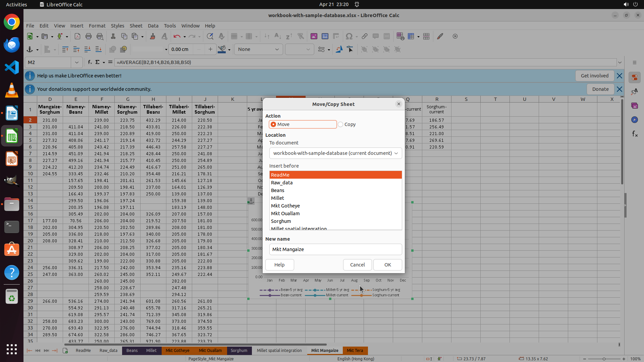Click the Print icon in toolbar
This screenshot has height=362, width=644.
coord(89,36)
